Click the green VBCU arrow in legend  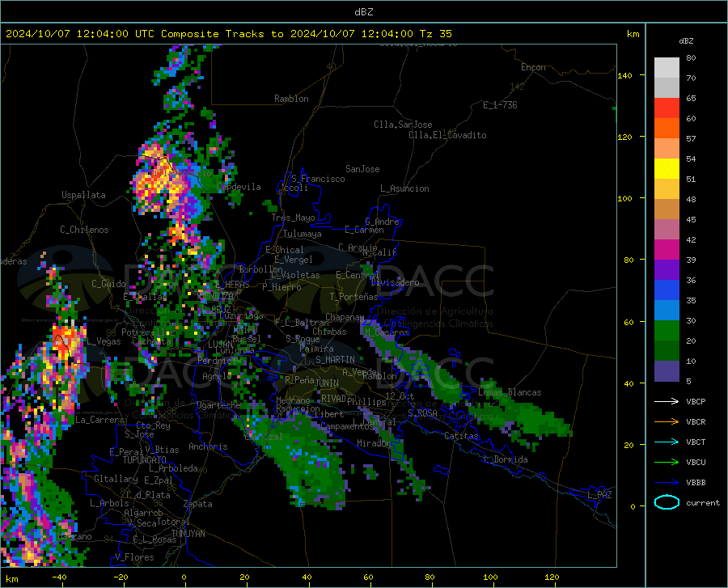pos(667,462)
